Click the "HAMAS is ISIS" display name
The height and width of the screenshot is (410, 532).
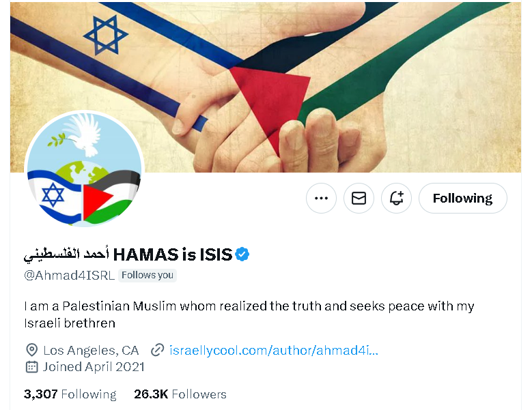(x=172, y=255)
